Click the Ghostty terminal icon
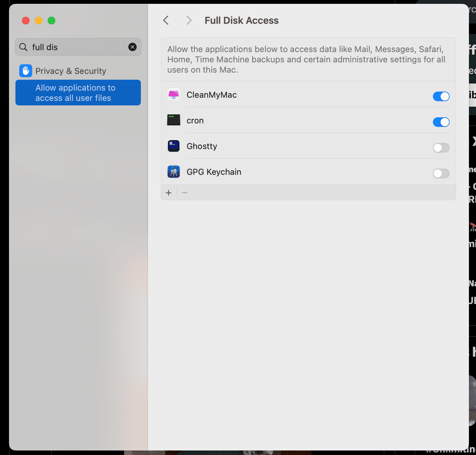Screen dimensions: 476x455 tap(174, 146)
